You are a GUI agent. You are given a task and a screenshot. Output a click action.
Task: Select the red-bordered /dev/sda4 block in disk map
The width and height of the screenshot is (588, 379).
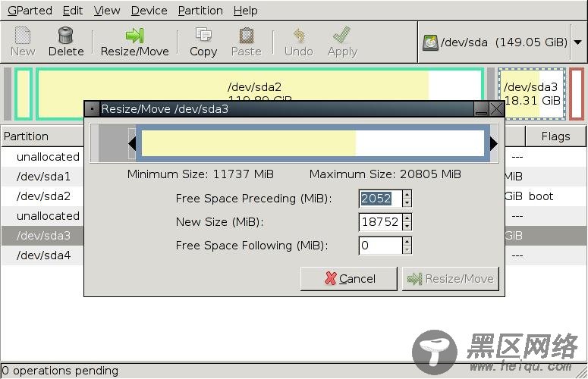pos(577,94)
